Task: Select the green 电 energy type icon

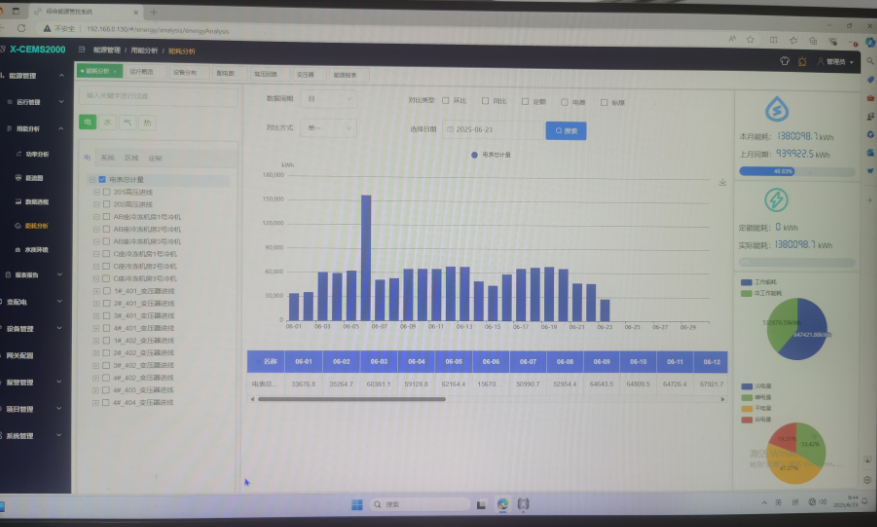Action: tap(88, 121)
